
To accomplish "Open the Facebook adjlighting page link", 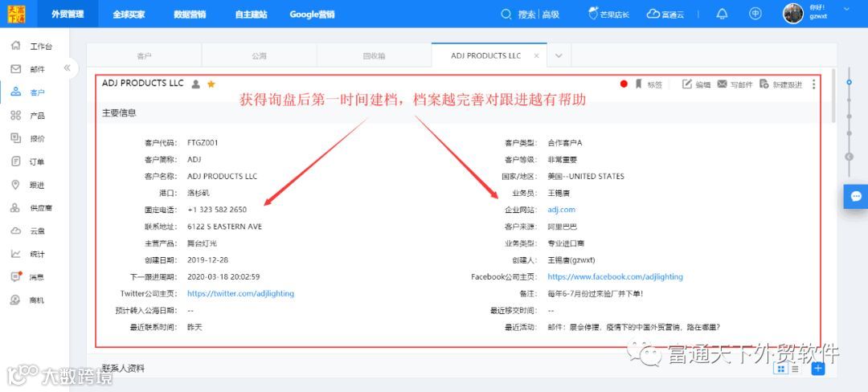I will [615, 276].
